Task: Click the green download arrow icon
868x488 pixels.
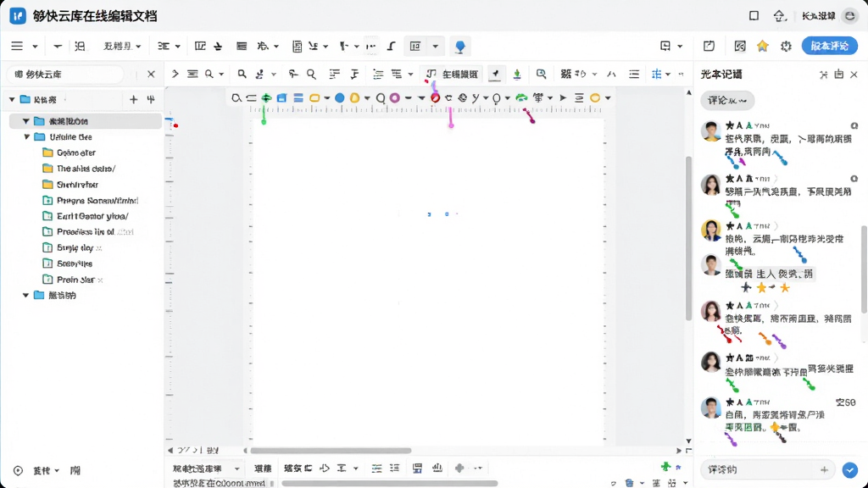Action: point(517,75)
